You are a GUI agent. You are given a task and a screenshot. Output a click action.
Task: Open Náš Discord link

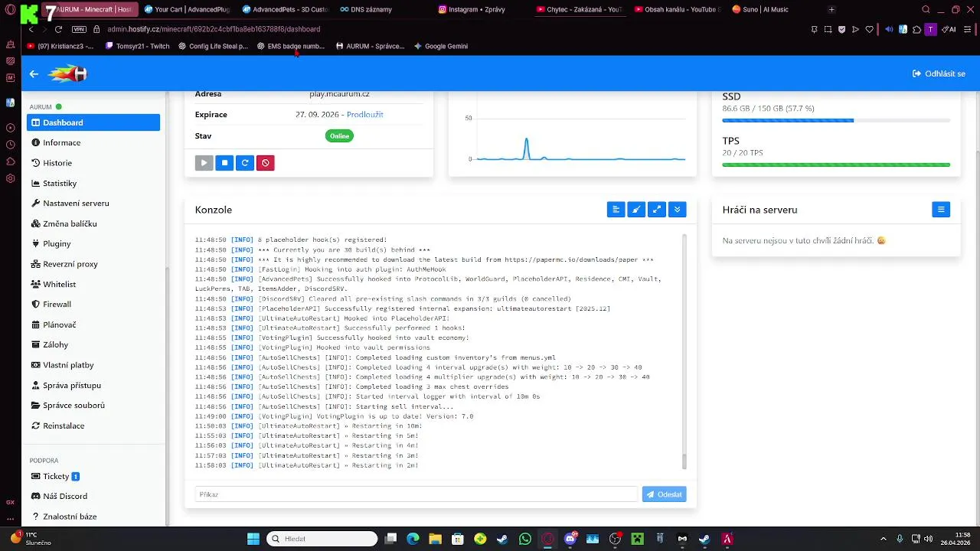coord(93,496)
